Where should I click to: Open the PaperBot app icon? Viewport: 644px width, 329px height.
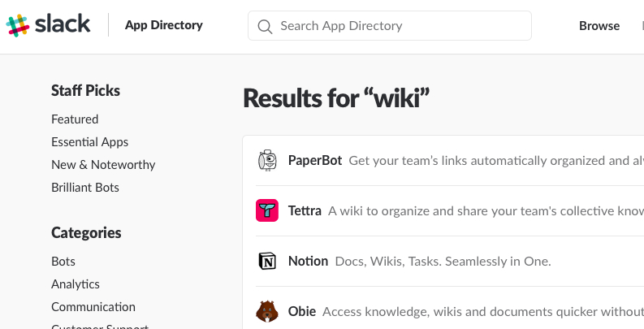267,160
